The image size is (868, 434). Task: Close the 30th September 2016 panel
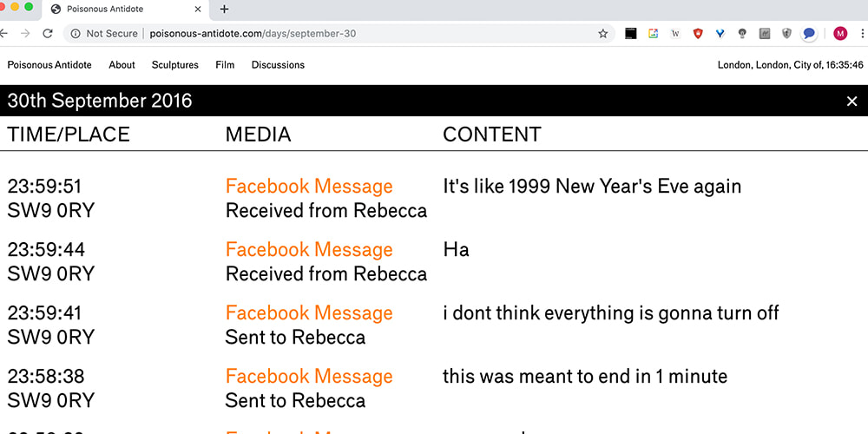click(x=852, y=101)
